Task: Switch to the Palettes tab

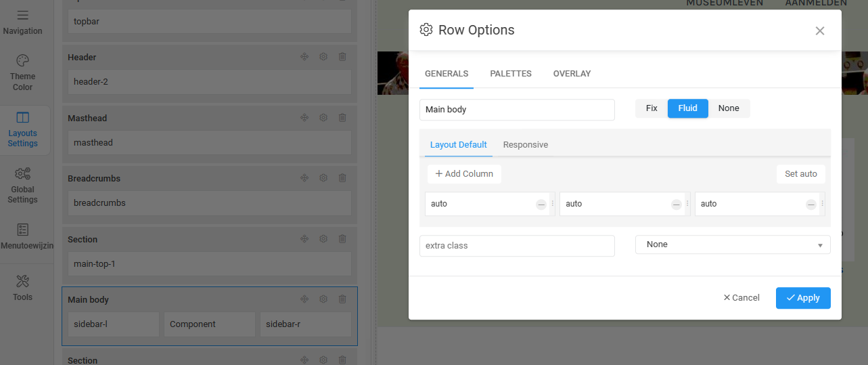Action: 511,74
